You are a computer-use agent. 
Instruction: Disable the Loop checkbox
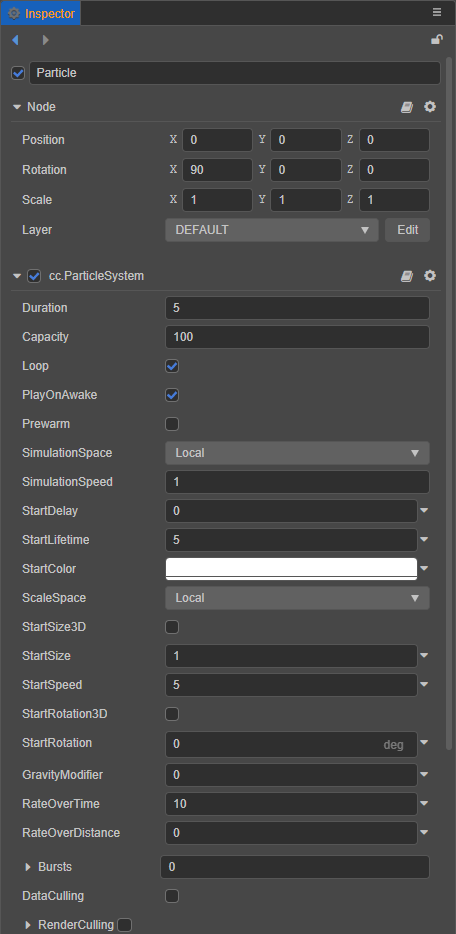point(172,366)
